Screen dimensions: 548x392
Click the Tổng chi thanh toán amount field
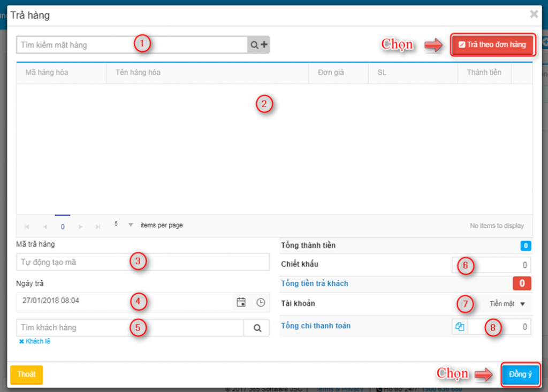(x=499, y=327)
